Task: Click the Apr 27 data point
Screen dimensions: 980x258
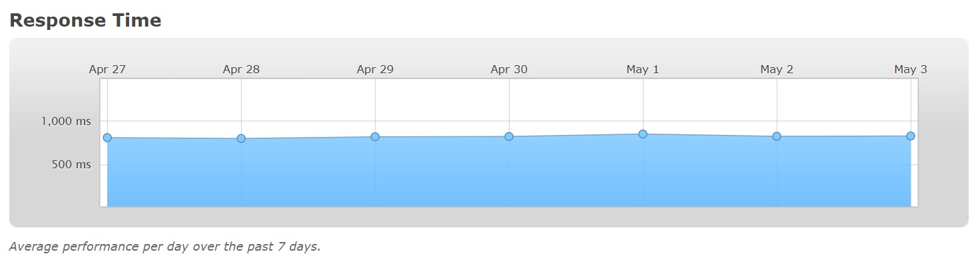Action: [107, 138]
